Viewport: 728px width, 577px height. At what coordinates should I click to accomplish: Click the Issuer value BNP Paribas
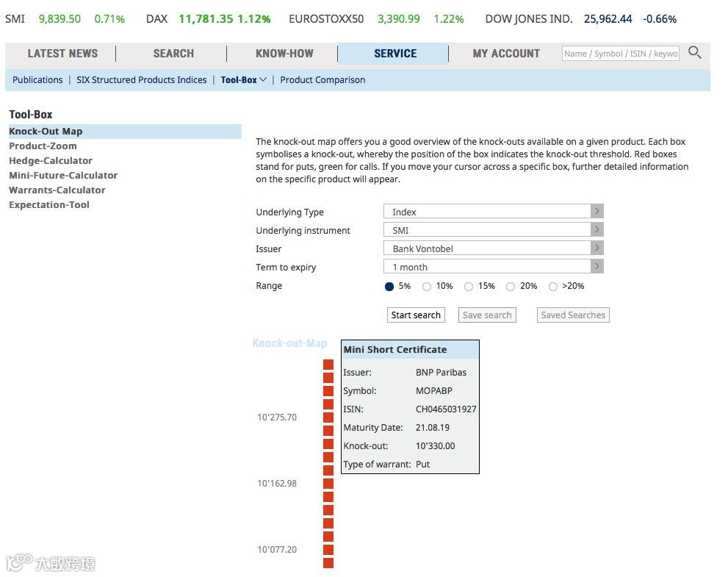(441, 373)
